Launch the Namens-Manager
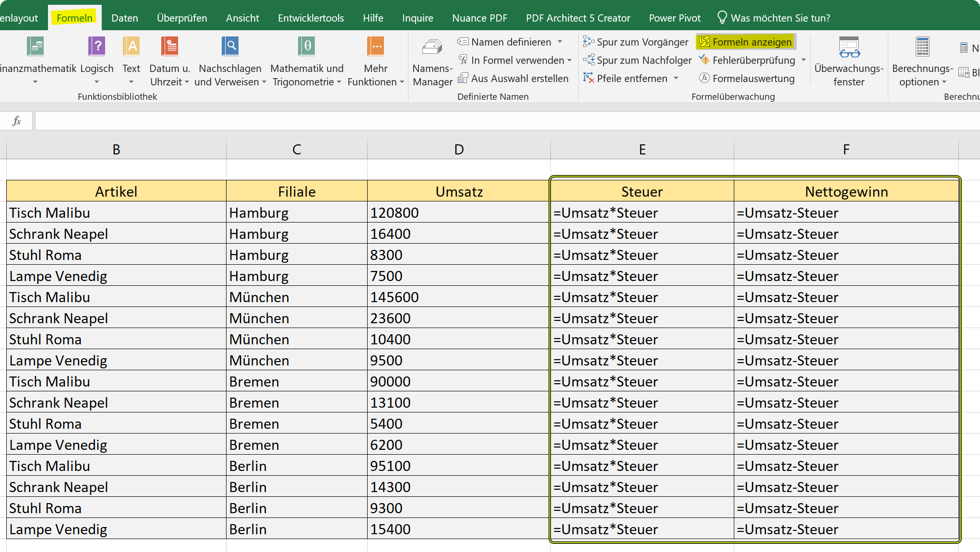The height and width of the screenshot is (552, 980). pyautogui.click(x=432, y=62)
